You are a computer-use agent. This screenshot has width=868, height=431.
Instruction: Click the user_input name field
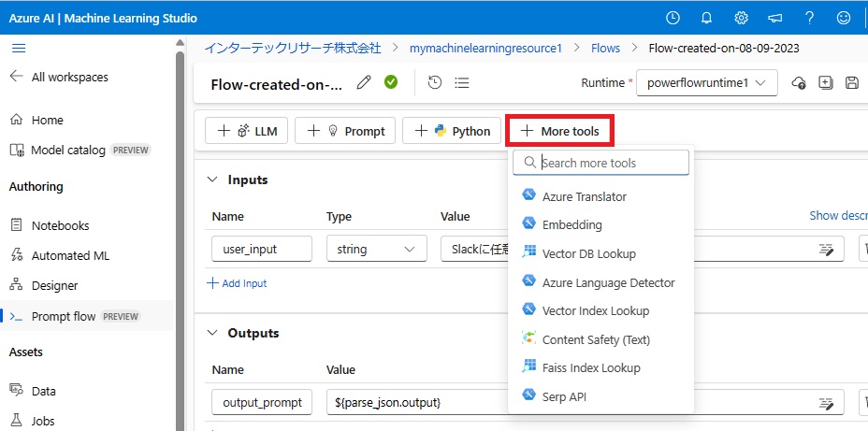pos(262,249)
